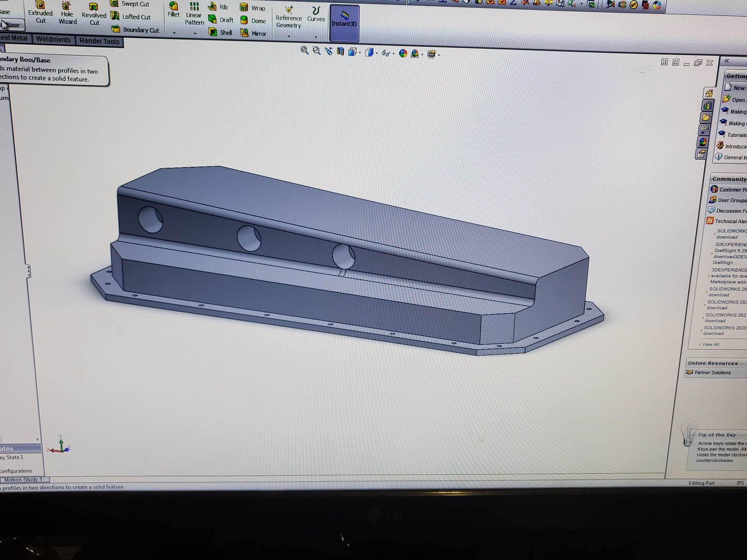Open the Design Library task pane tab
The height and width of the screenshot is (560, 747).
point(708,105)
